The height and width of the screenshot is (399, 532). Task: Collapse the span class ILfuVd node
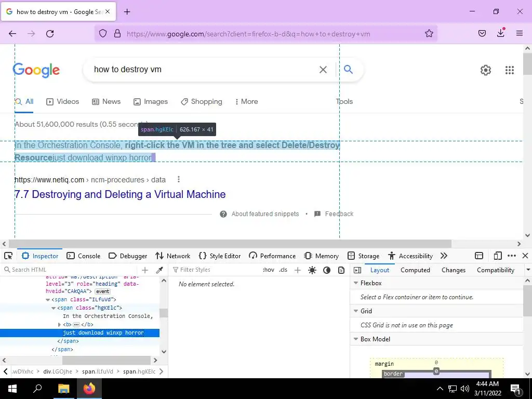[48, 300]
